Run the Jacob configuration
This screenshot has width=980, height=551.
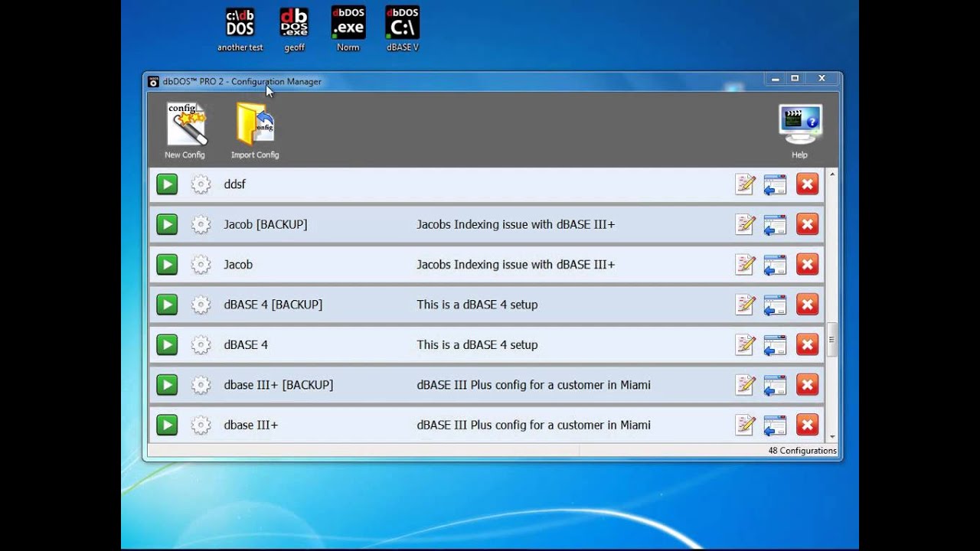167,265
